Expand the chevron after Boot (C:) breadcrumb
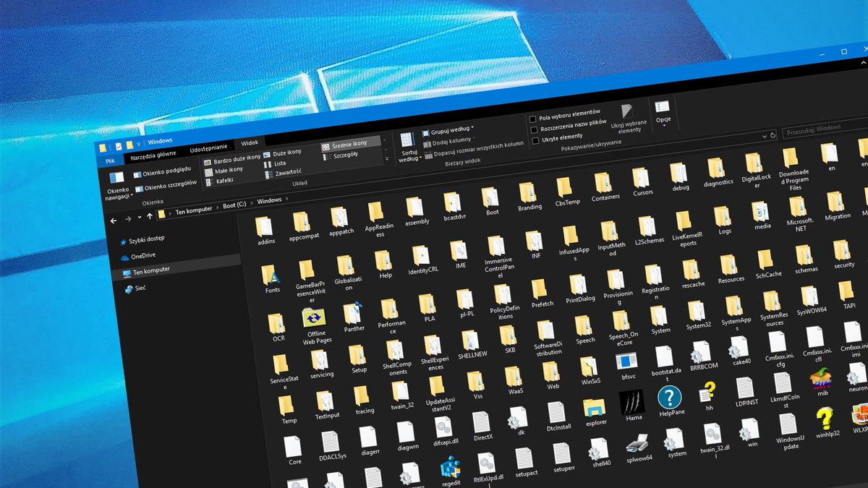This screenshot has width=868, height=488. (252, 202)
